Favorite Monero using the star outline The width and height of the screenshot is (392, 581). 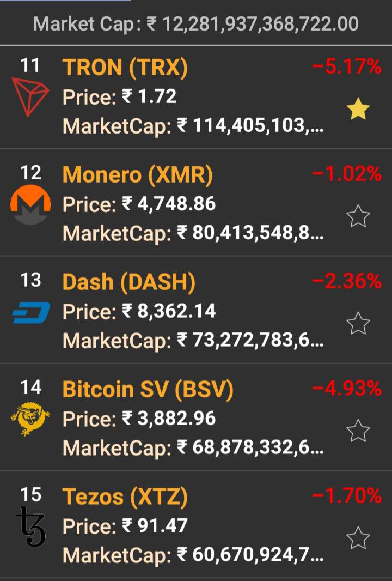[358, 217]
